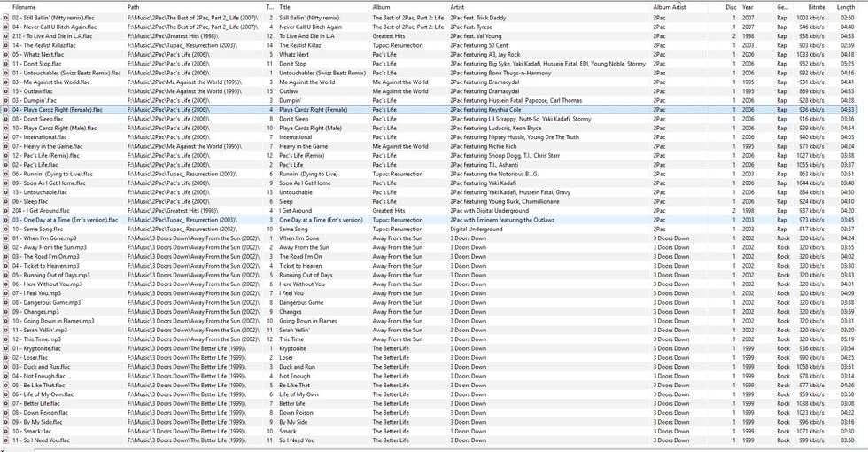Click the artist '2Pac featuring the Notorious B.I.G.'

coord(494,174)
